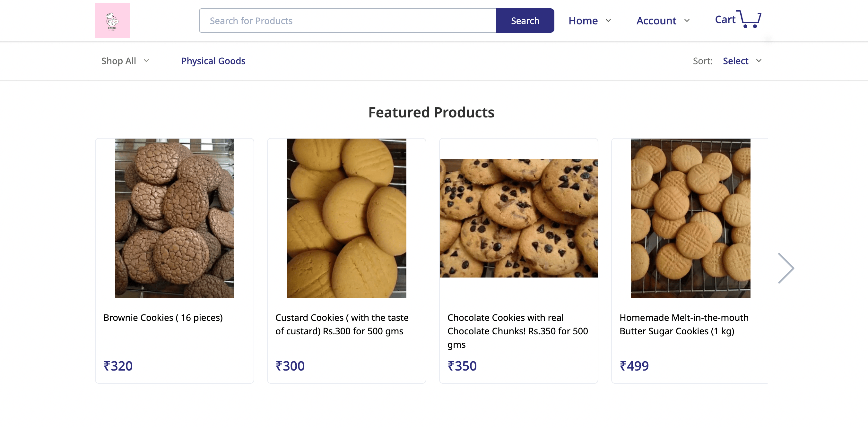Select the Shop All tab
Viewport: 868px width, 428px height.
click(x=118, y=61)
